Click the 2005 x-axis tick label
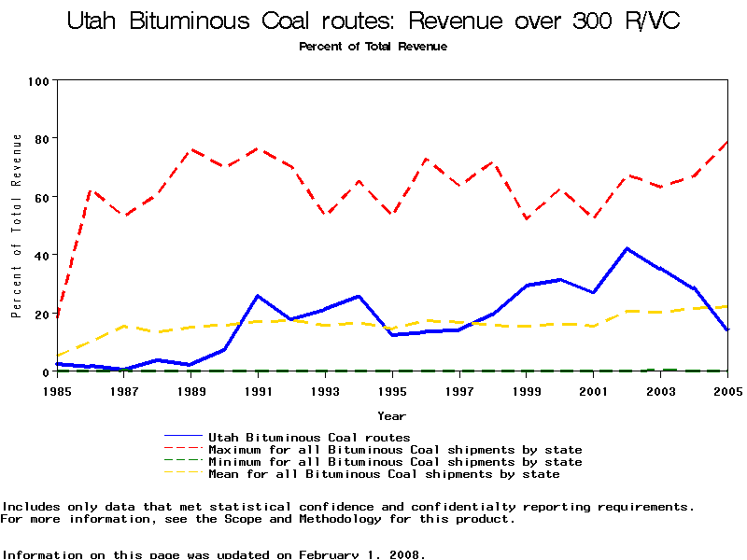 (727, 388)
